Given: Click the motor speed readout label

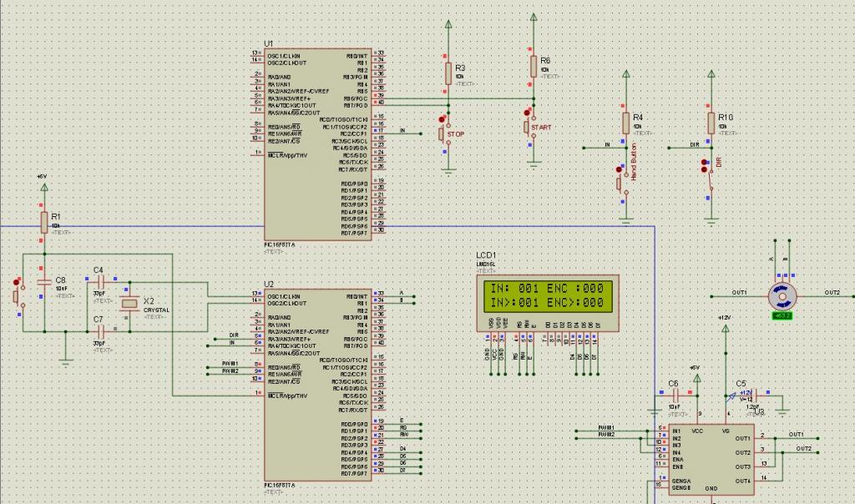Looking at the screenshot, I should (782, 316).
